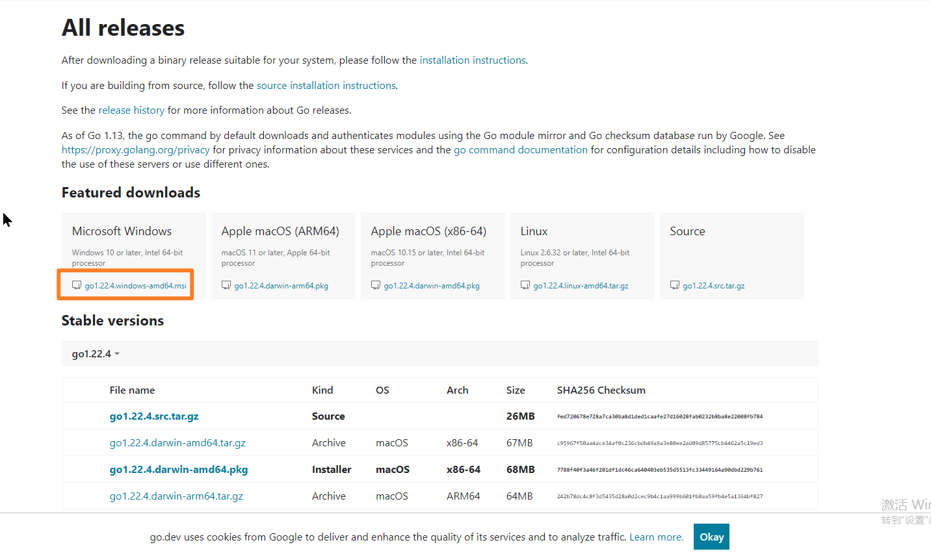Select checksum of go1.22.4.darwin-amd64.pkg row
931x560 pixels.
[660, 470]
